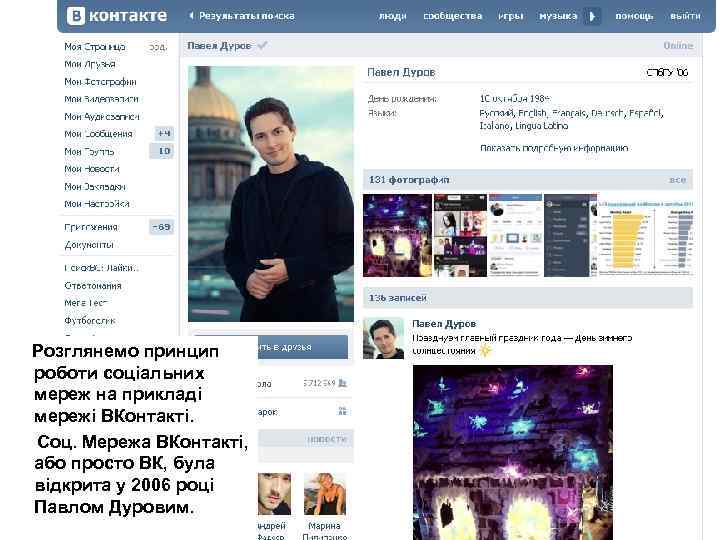This screenshot has height=540, width=720.
Task: Open Мои Настройки in sidebar
Action: coord(97,204)
